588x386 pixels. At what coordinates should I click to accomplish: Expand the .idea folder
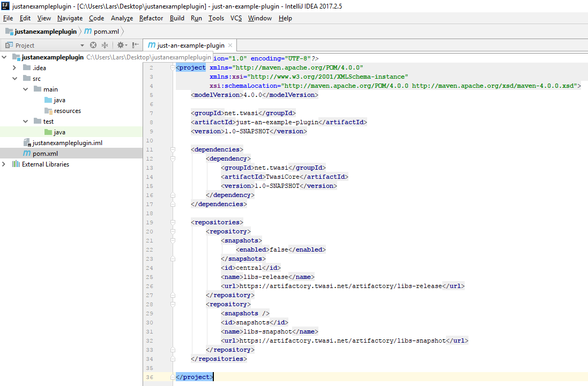click(14, 68)
